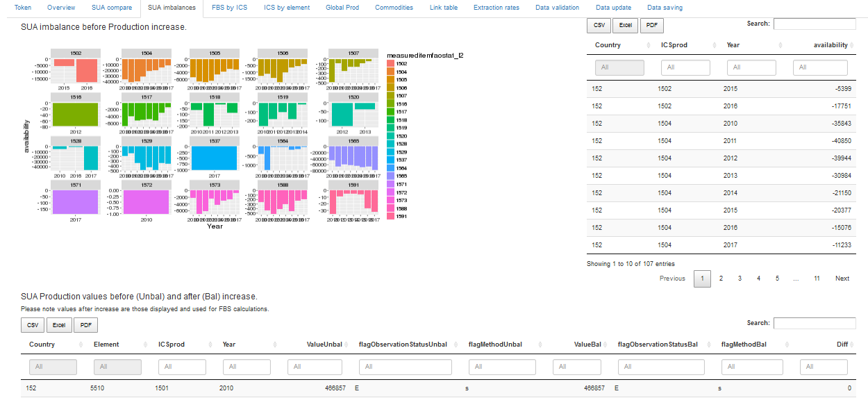Sort production table by ValueBal column
This screenshot has width=868, height=398.
pos(590,345)
